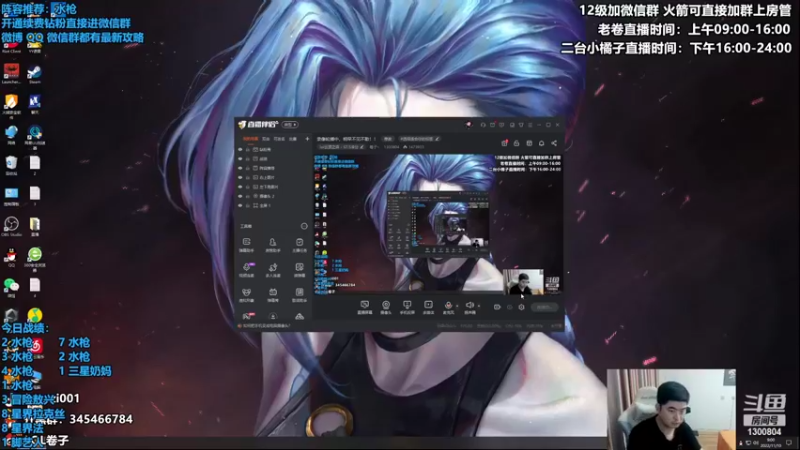Viewport: 800px width, 450px height.
Task: Open 房管助手 tool in the toolbox
Action: coord(273,245)
